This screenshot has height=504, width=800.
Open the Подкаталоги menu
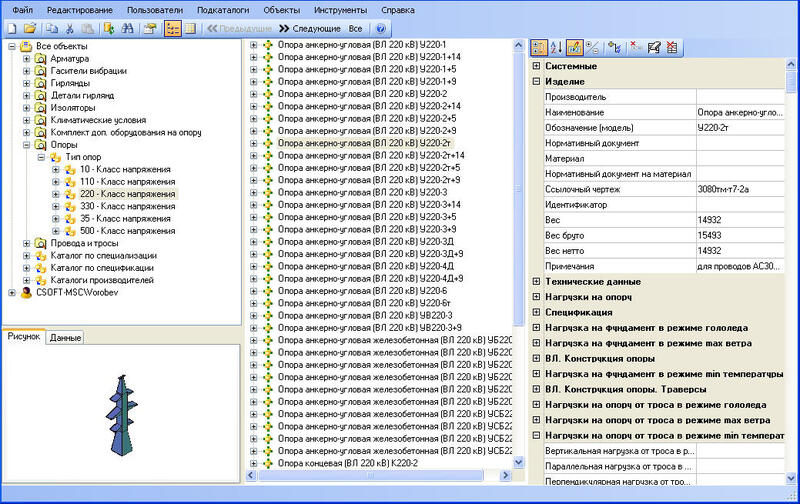[x=223, y=10]
